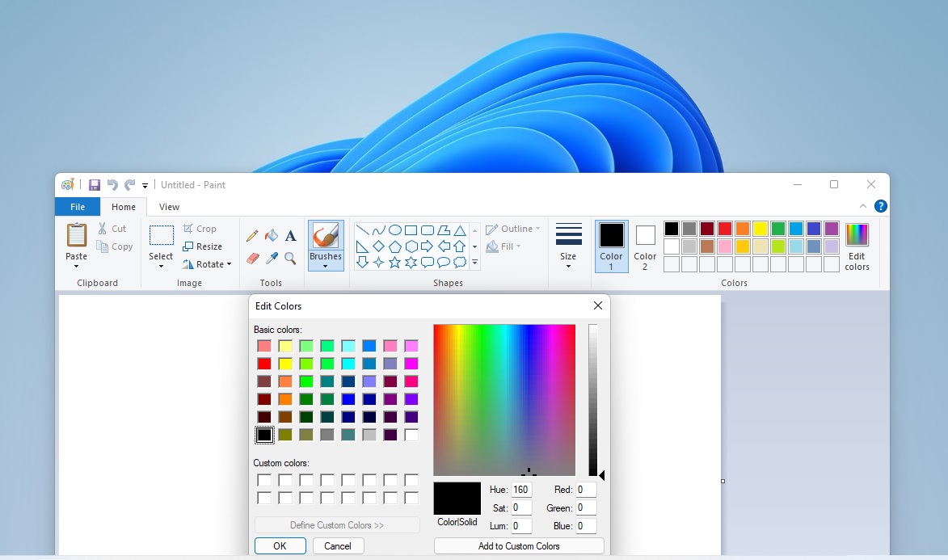Select the Color 1 box

click(611, 247)
